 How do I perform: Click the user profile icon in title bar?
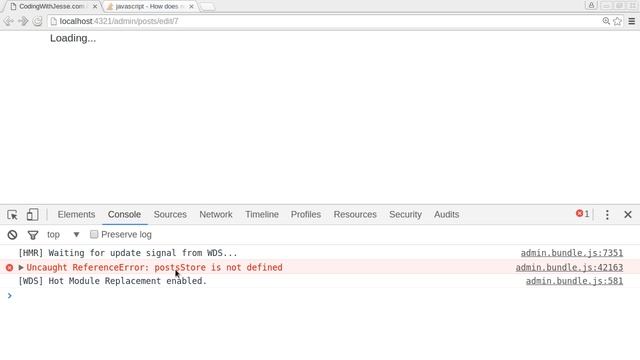(x=591, y=5)
